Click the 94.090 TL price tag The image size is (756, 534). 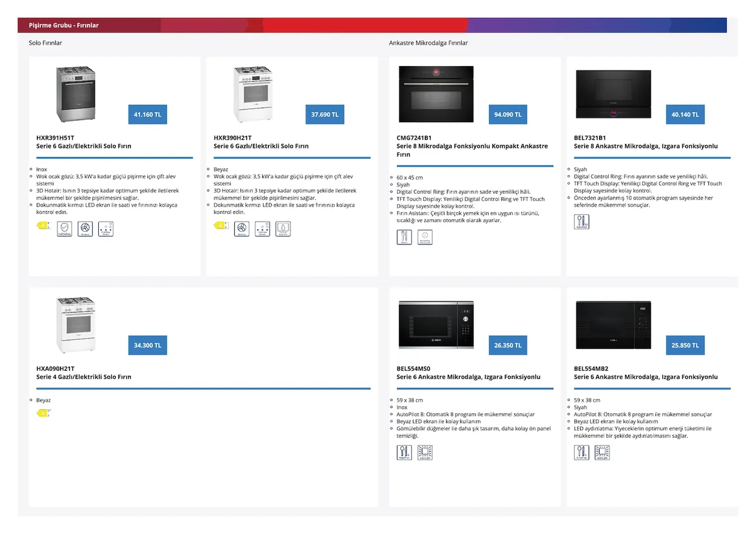(x=508, y=115)
